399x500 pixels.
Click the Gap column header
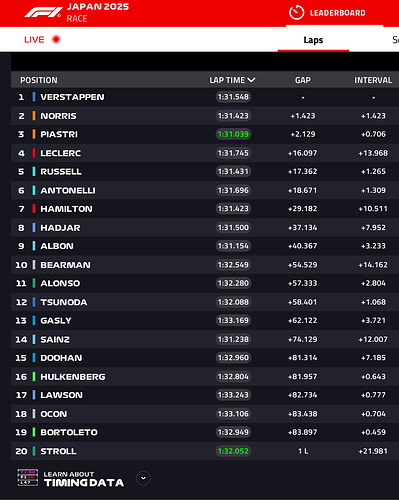point(303,80)
